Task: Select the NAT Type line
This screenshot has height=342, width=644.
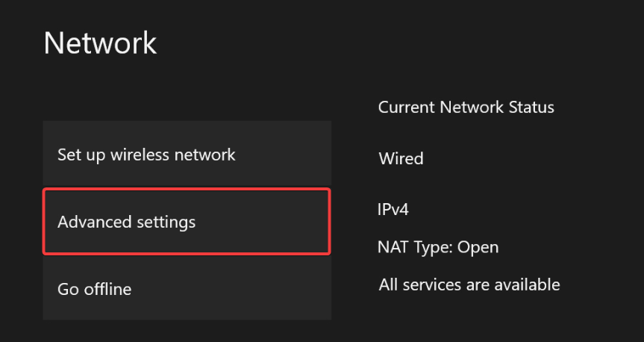Action: coord(438,247)
